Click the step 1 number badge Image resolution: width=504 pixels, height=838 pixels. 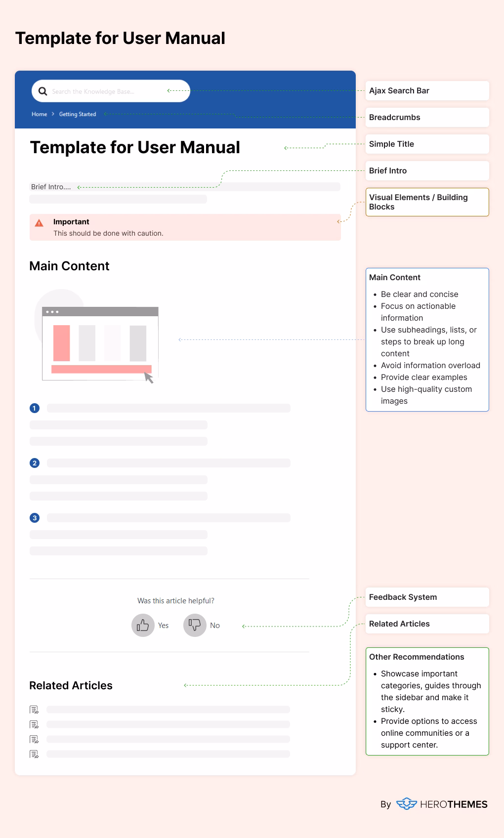35,408
